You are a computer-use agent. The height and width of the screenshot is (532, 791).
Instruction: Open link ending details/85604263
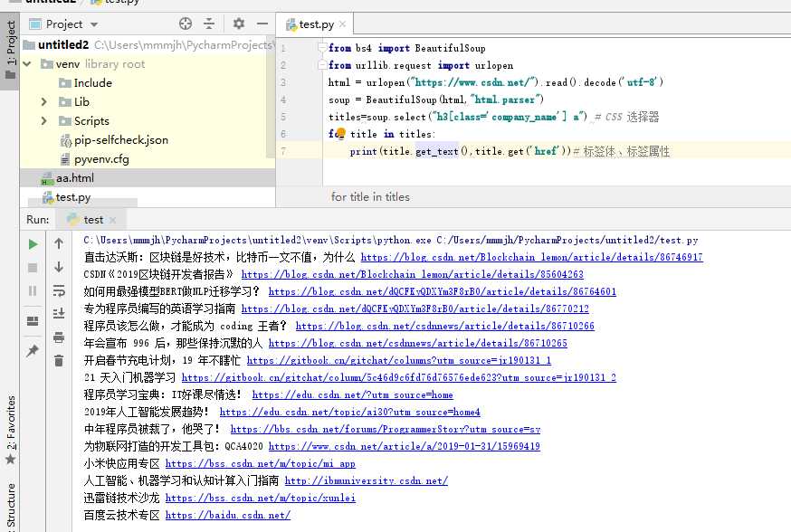(x=412, y=274)
